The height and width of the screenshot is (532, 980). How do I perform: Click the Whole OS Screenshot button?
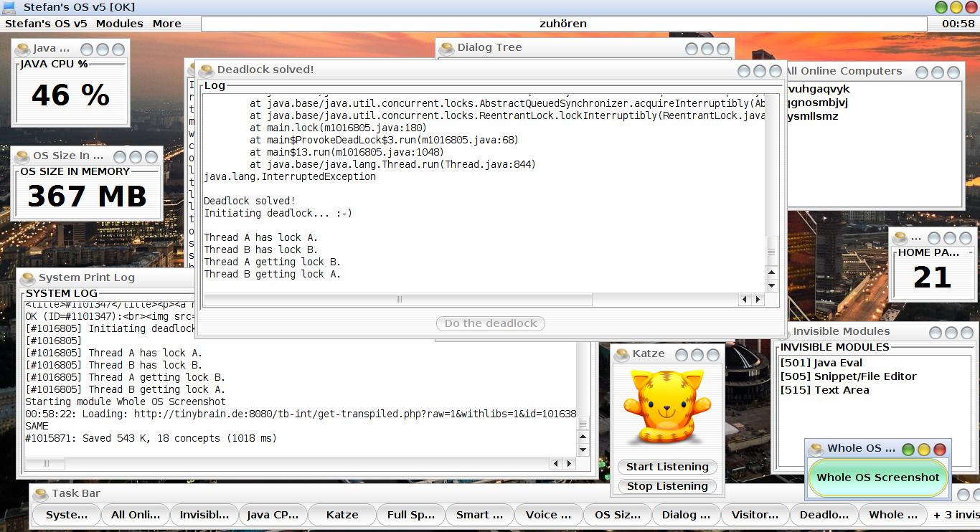pyautogui.click(x=877, y=478)
